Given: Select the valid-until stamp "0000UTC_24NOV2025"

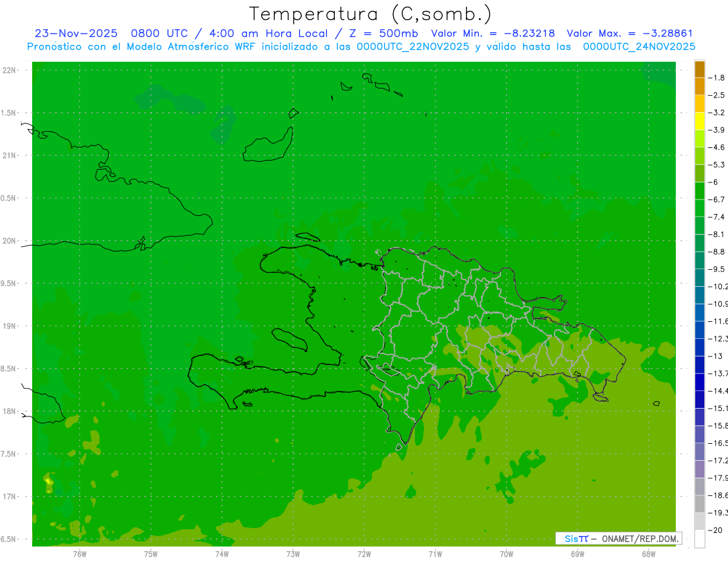Looking at the screenshot, I should [x=639, y=47].
